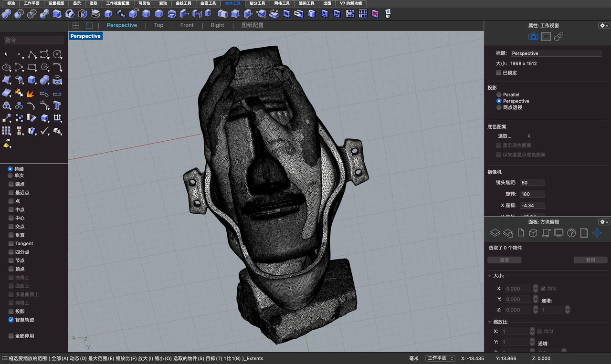Viewport: 611px width, 364px height.
Task: Switch to the 网格工具 toolbar tab
Action: click(282, 3)
